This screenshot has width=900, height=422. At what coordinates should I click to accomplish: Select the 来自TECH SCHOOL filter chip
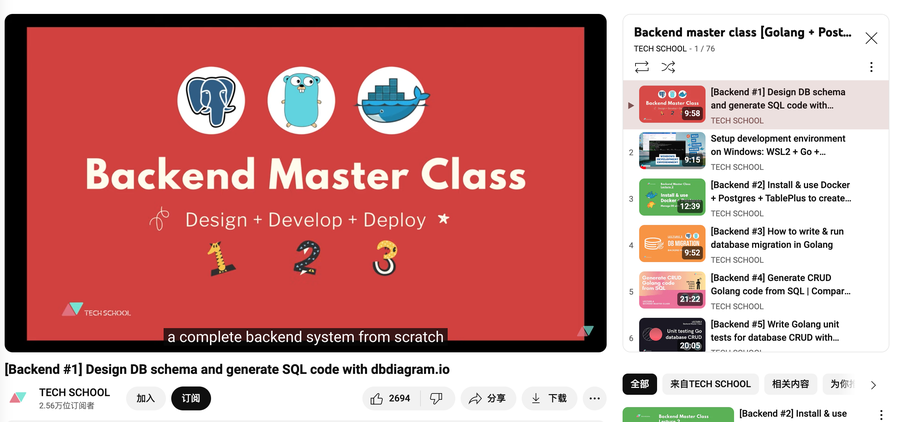point(711,384)
